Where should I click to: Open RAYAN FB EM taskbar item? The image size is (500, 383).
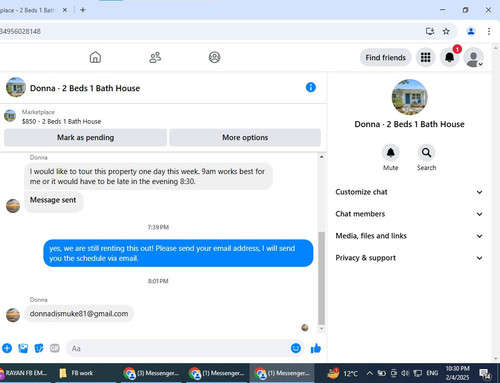click(x=25, y=373)
